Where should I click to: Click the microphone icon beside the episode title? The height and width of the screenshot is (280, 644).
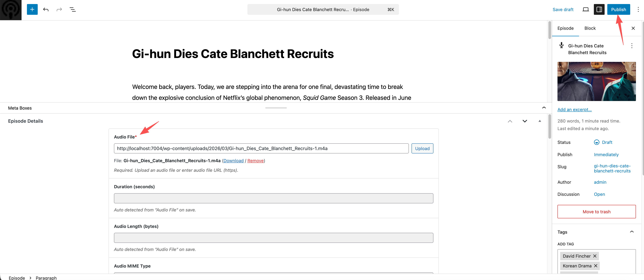click(561, 45)
